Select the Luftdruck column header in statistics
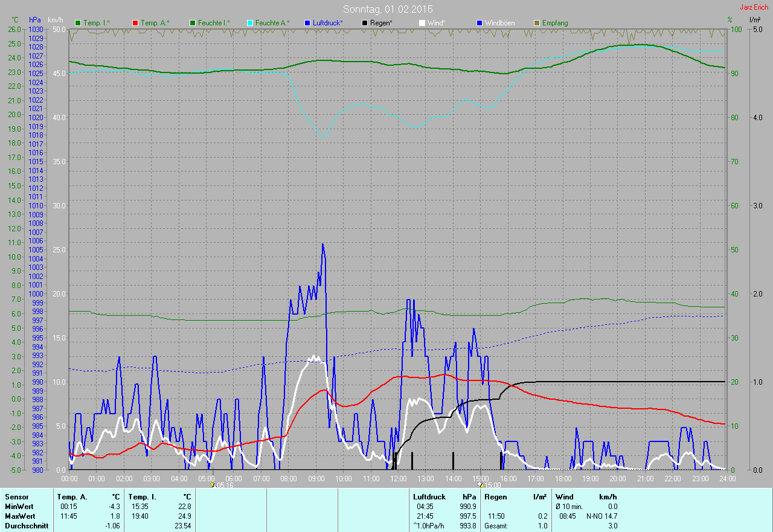 [x=428, y=496]
